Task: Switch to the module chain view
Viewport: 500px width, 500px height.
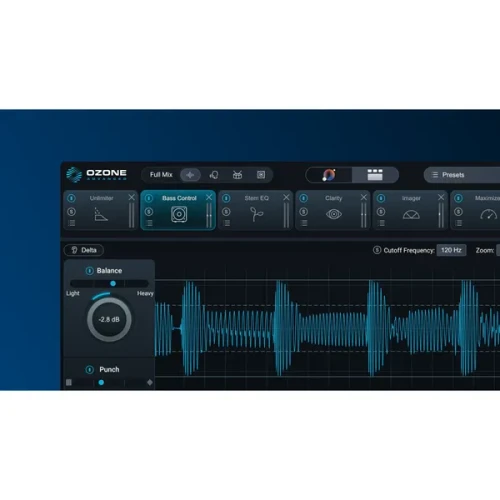Action: (x=375, y=175)
